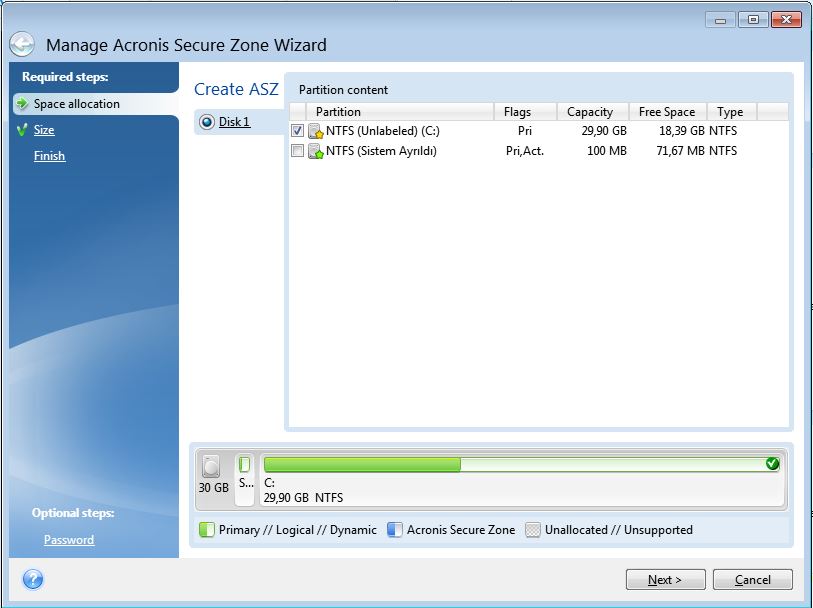
Task: Click the 18,39 GB free space cell
Action: pos(681,131)
